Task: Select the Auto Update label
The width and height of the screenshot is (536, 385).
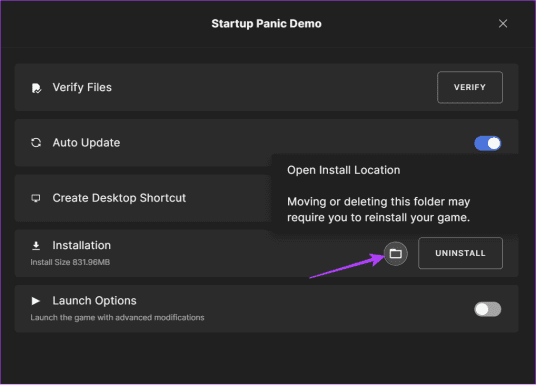Action: [x=86, y=143]
